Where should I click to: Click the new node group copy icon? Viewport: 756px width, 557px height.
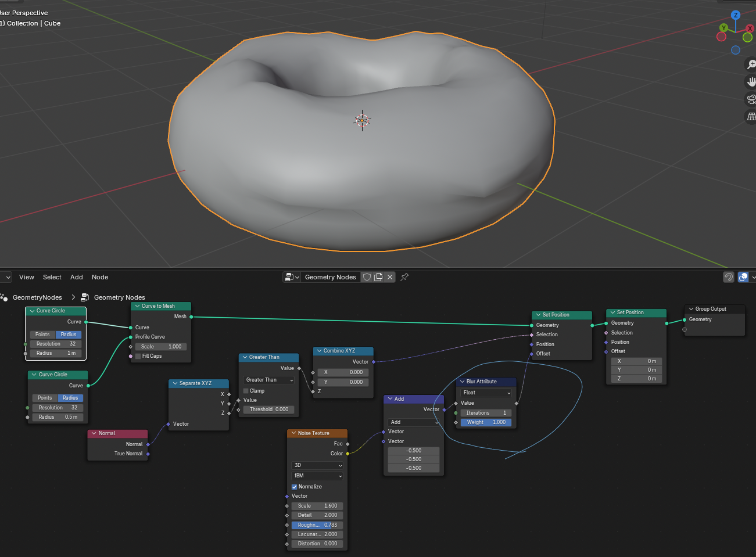point(378,277)
